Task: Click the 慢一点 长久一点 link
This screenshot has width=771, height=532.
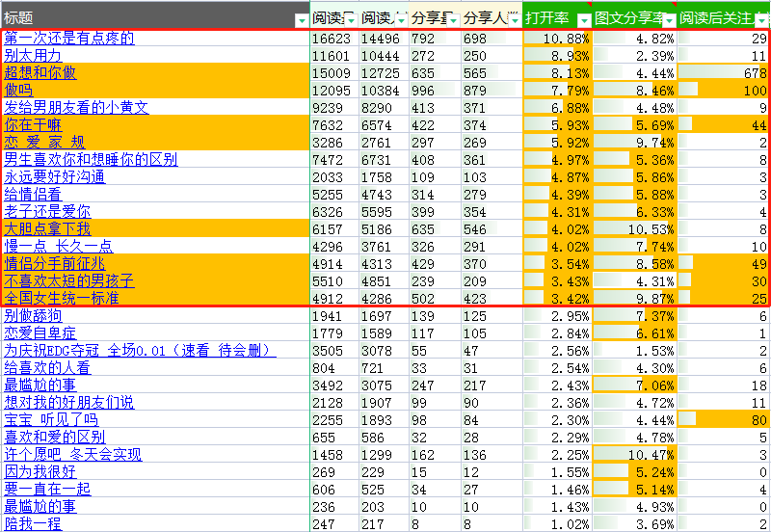Action: tap(59, 247)
